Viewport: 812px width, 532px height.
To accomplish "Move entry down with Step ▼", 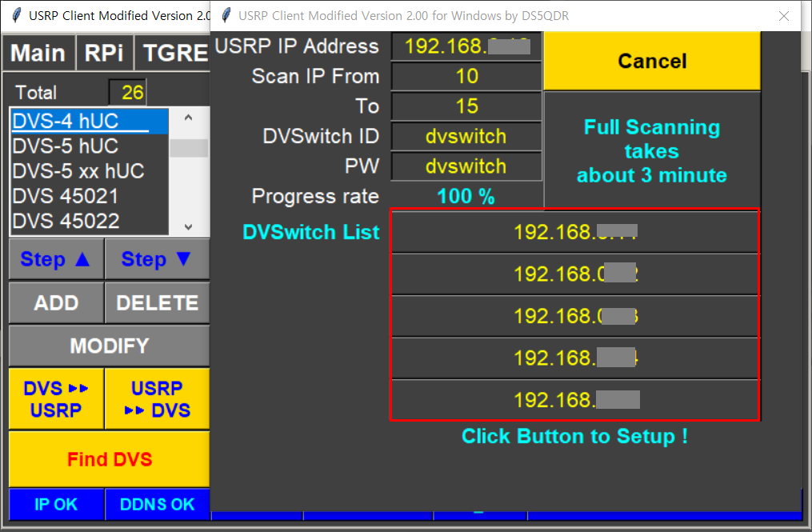I will pyautogui.click(x=157, y=259).
